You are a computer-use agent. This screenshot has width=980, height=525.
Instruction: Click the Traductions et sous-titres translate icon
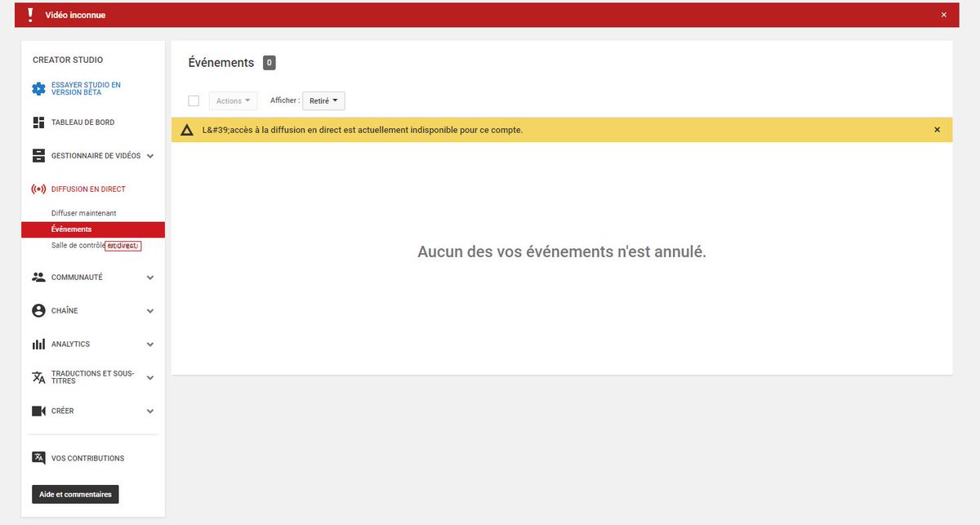pyautogui.click(x=38, y=377)
